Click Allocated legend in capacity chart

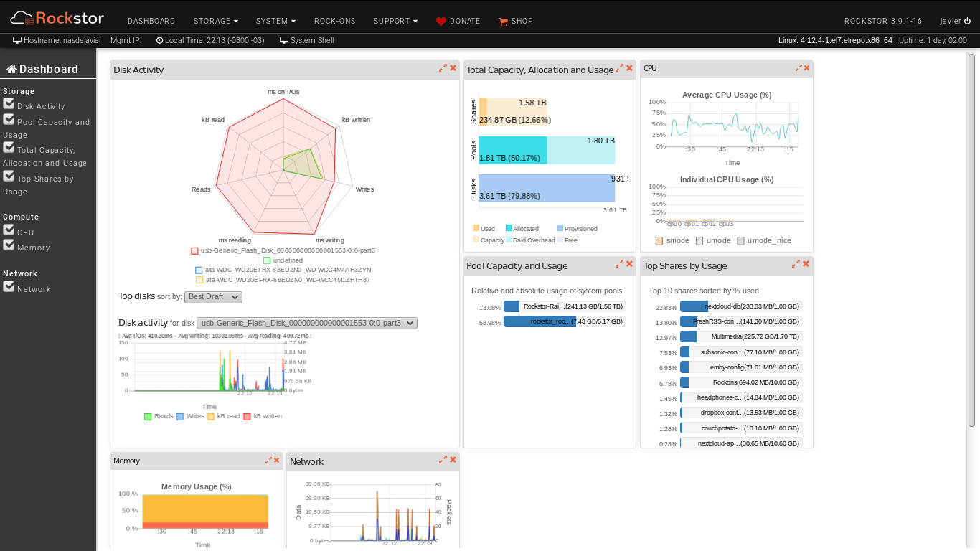tap(522, 229)
